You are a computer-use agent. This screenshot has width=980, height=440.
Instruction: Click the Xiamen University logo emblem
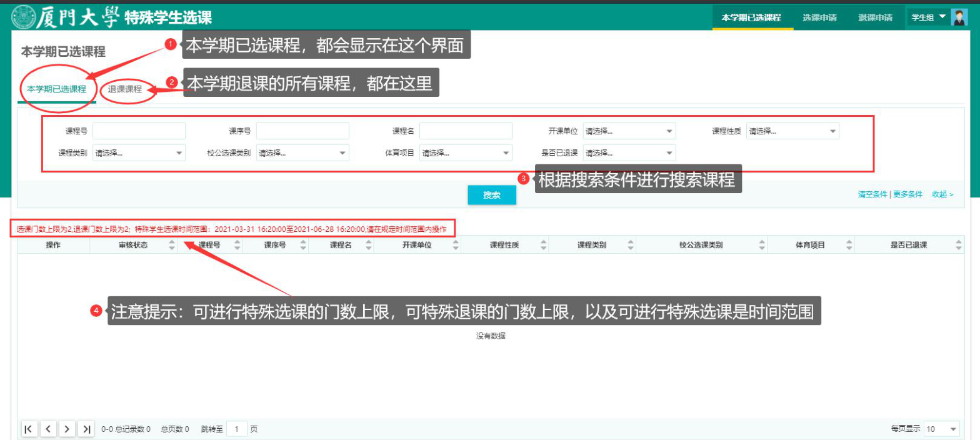point(24,17)
